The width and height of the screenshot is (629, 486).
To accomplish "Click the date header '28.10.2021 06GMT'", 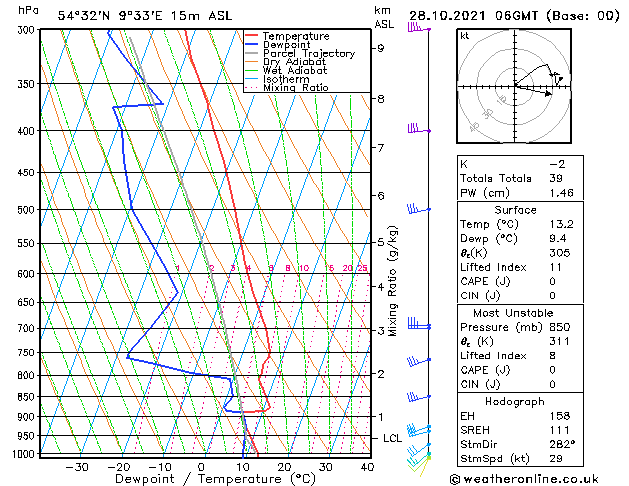I will (474, 16).
